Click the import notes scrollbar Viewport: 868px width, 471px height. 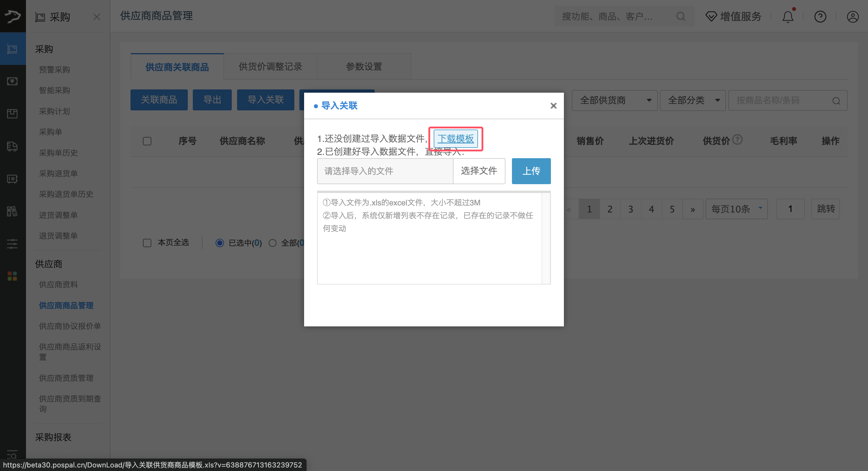click(x=546, y=238)
